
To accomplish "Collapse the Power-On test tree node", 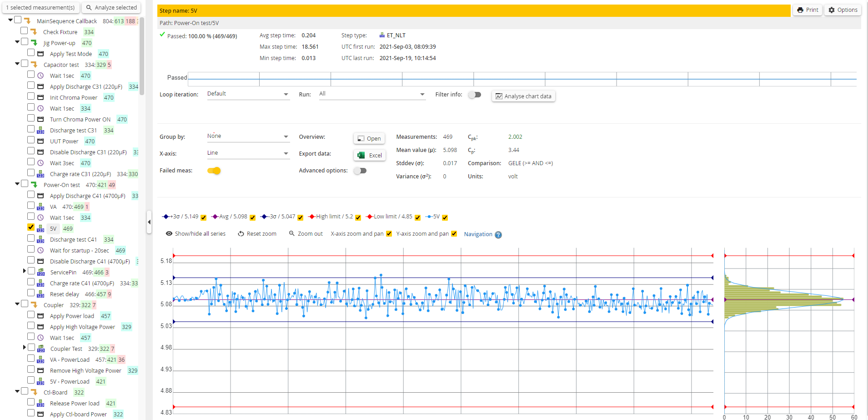I will [x=17, y=184].
